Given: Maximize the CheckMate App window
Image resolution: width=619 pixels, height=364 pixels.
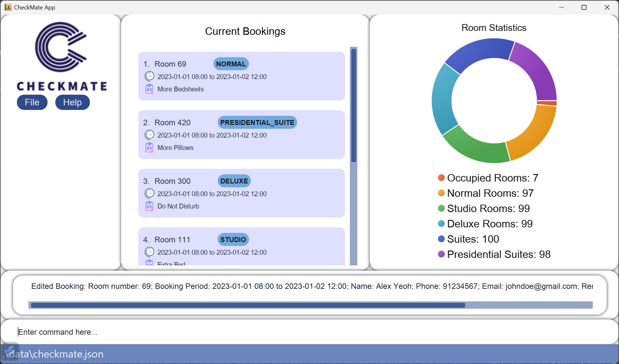Looking at the screenshot, I should (584, 7).
